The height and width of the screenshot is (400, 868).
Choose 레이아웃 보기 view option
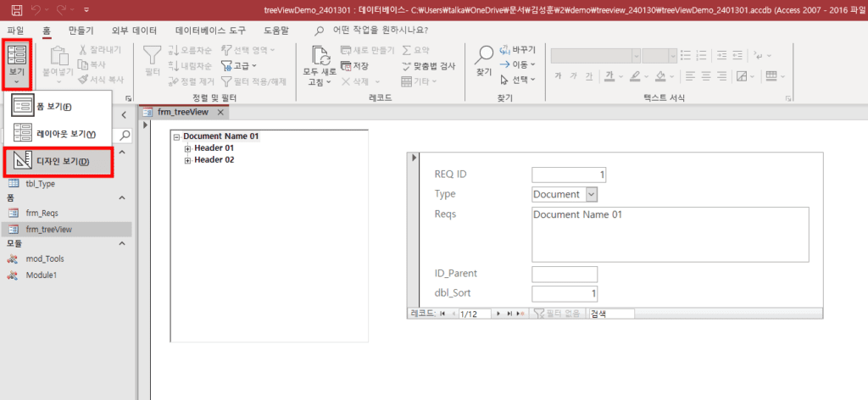tap(58, 134)
